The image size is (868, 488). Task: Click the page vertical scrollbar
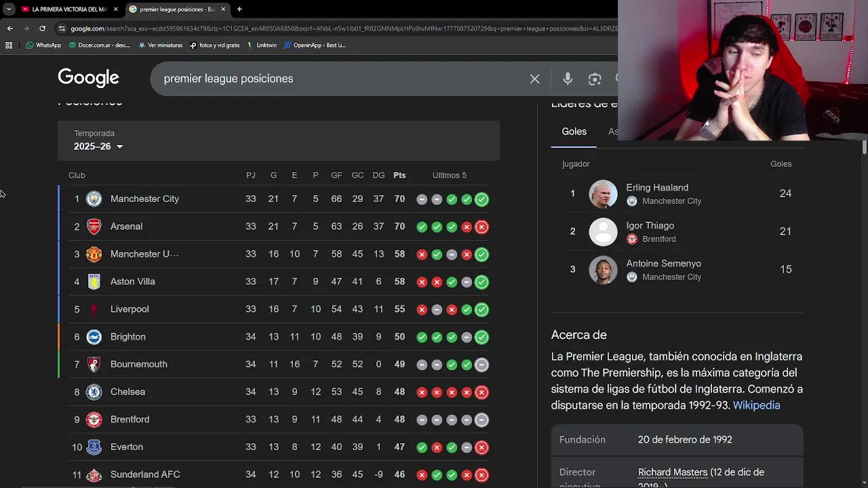coord(865,146)
